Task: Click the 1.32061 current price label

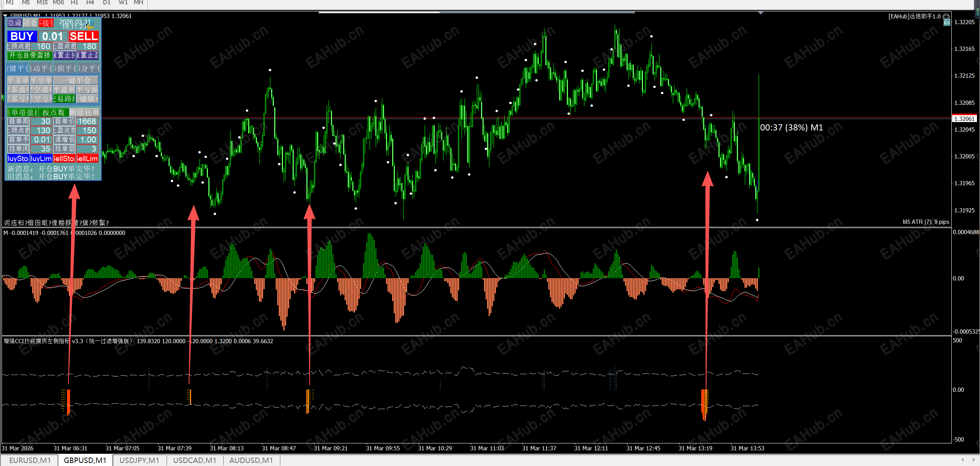Action: point(964,119)
